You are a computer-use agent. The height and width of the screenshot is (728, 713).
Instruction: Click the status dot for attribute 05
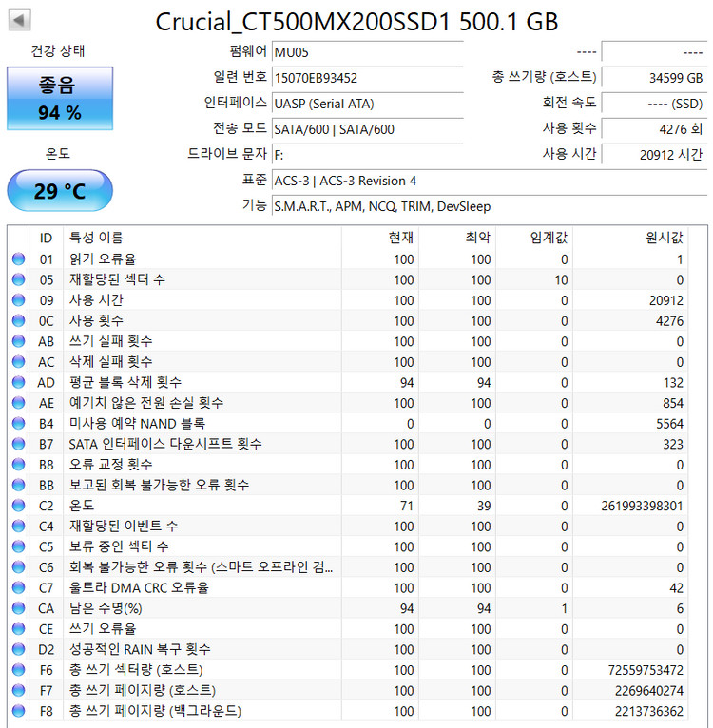19,279
